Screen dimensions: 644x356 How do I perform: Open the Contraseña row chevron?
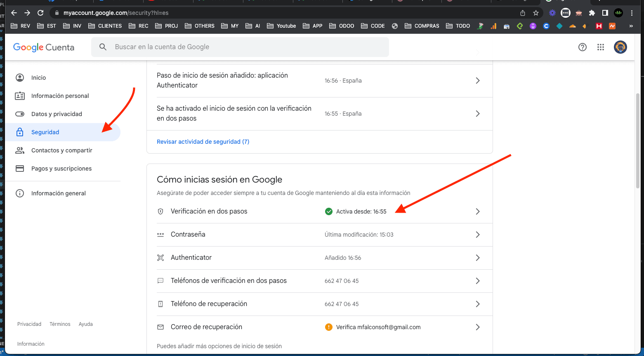click(x=478, y=235)
